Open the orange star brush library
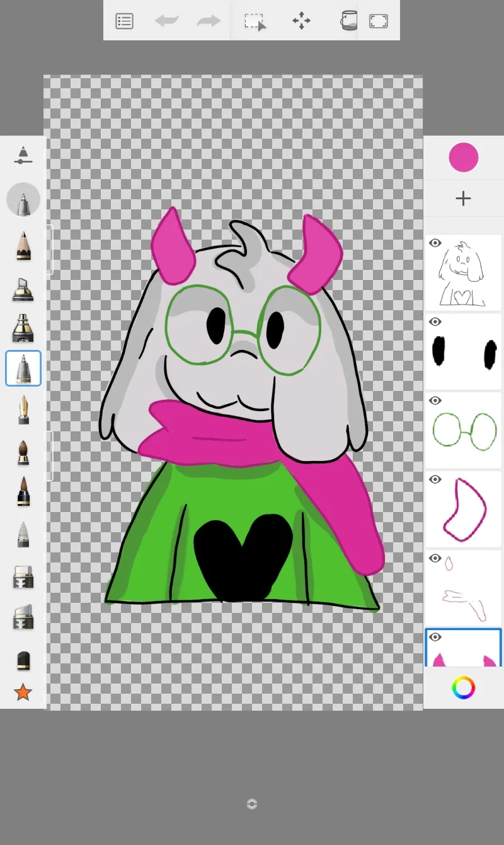 click(x=23, y=692)
